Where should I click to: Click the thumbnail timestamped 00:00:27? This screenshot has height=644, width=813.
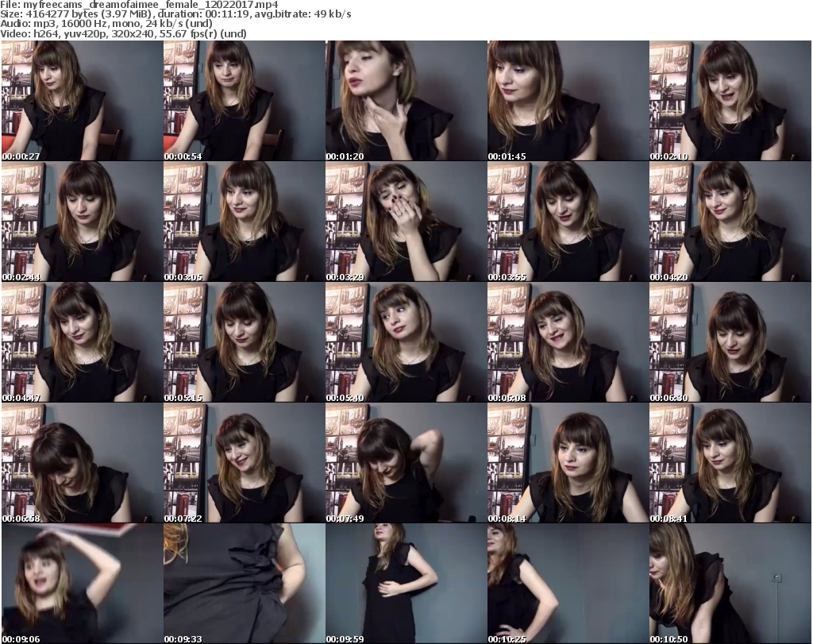[82, 101]
